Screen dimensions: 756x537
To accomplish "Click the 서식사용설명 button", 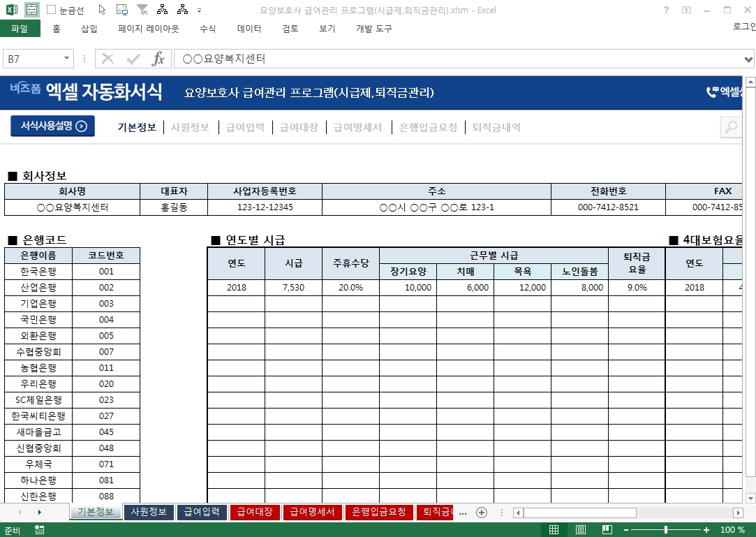I will [x=53, y=126].
